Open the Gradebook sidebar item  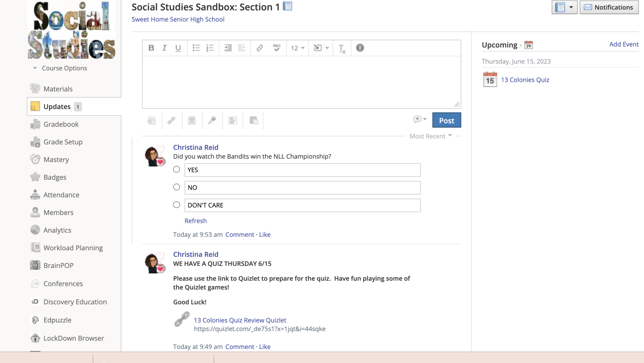tap(61, 124)
